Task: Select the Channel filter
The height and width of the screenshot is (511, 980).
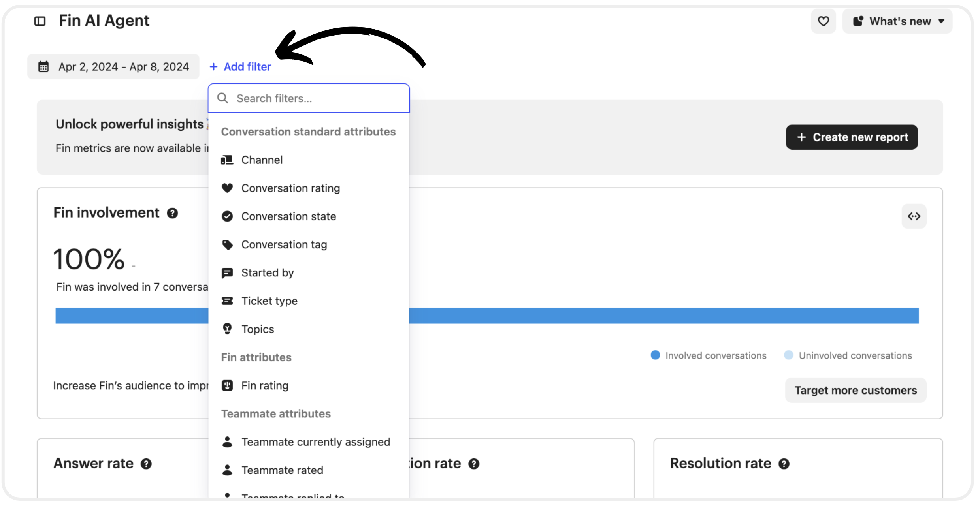Action: tap(309, 160)
